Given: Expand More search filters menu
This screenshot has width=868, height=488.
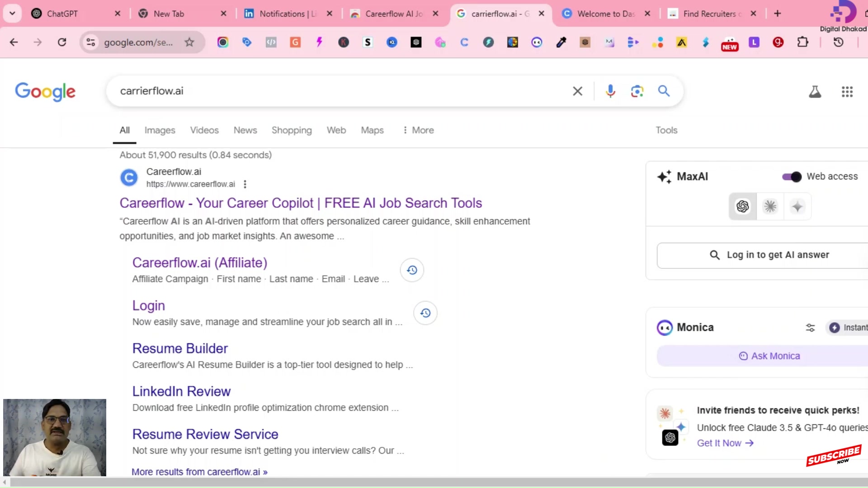Looking at the screenshot, I should pyautogui.click(x=418, y=130).
